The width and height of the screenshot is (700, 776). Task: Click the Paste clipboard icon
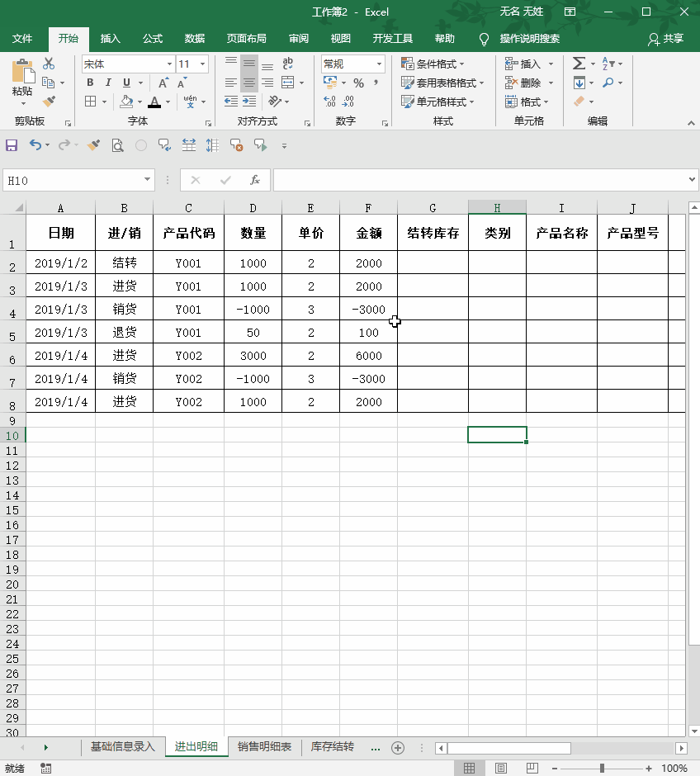pyautogui.click(x=22, y=72)
